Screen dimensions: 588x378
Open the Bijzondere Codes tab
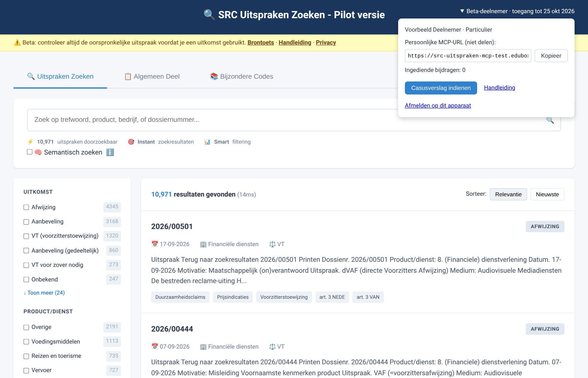pos(242,76)
